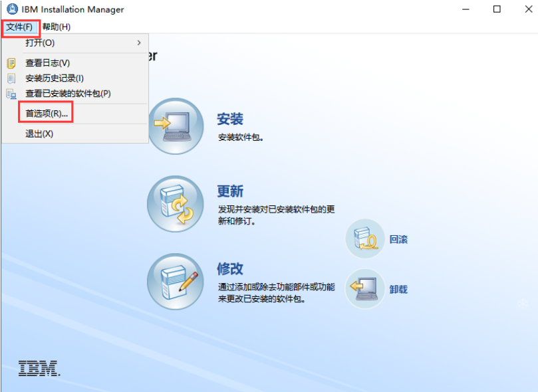The width and height of the screenshot is (538, 392).
Task: Click the 卸载 uninstall laptop icon
Action: [365, 289]
